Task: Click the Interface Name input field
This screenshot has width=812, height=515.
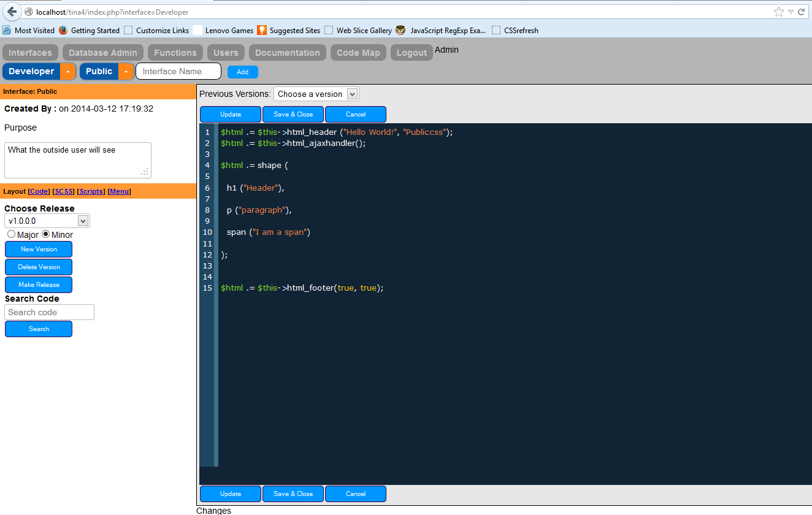Action: point(178,71)
